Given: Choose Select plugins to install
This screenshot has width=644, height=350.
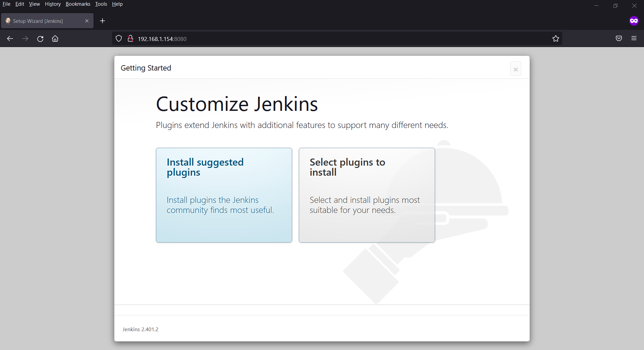Looking at the screenshot, I should pos(367,195).
